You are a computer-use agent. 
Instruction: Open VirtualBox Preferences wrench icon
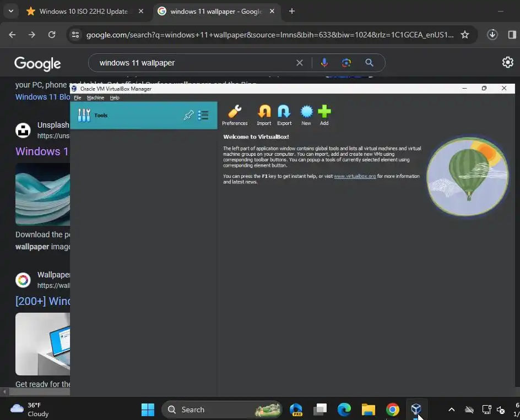click(x=235, y=115)
